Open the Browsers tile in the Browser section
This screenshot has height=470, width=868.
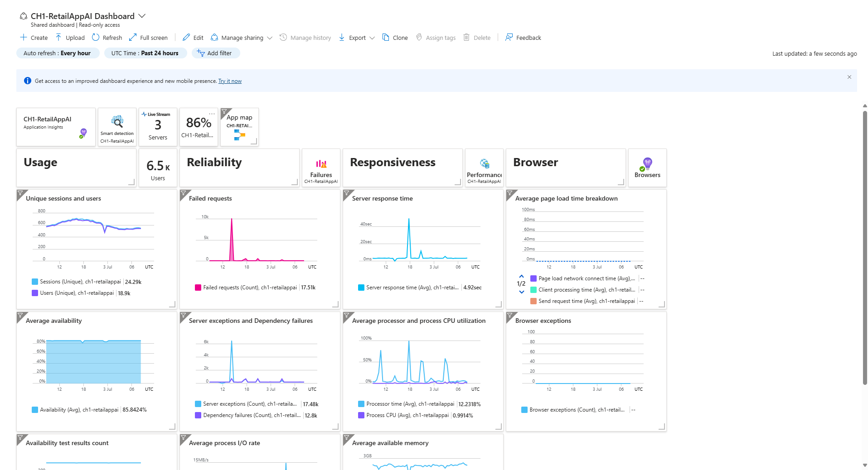pyautogui.click(x=647, y=168)
